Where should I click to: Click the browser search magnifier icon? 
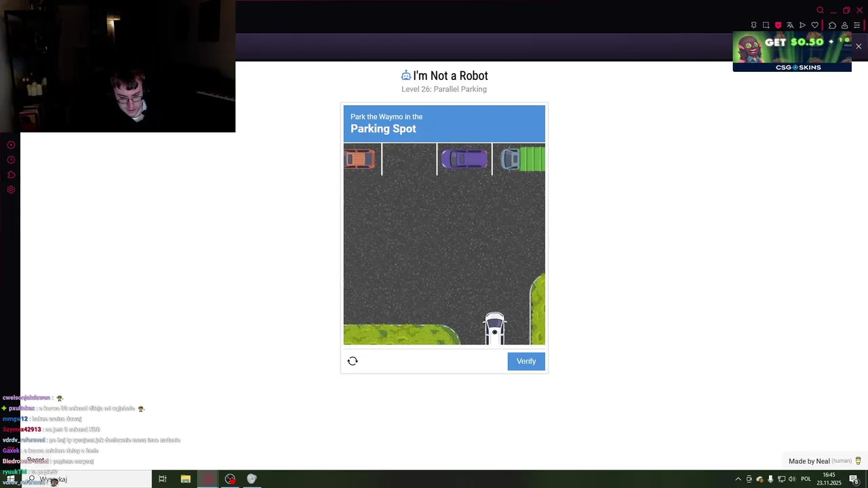[x=820, y=10]
